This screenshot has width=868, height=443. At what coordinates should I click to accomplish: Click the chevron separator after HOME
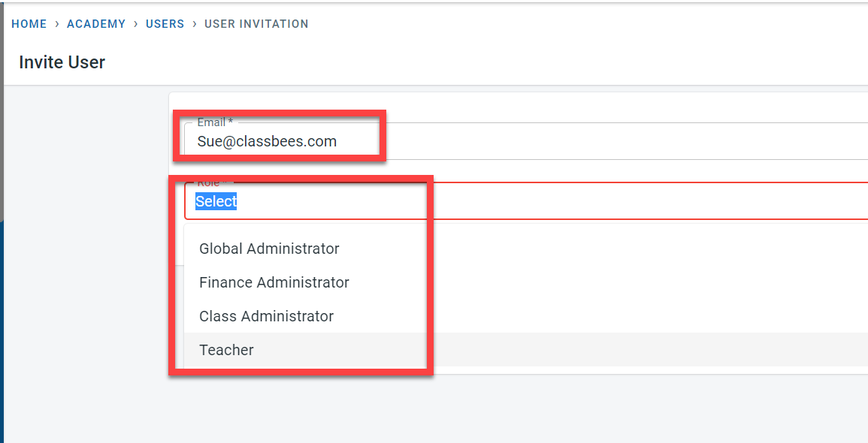tap(56, 24)
